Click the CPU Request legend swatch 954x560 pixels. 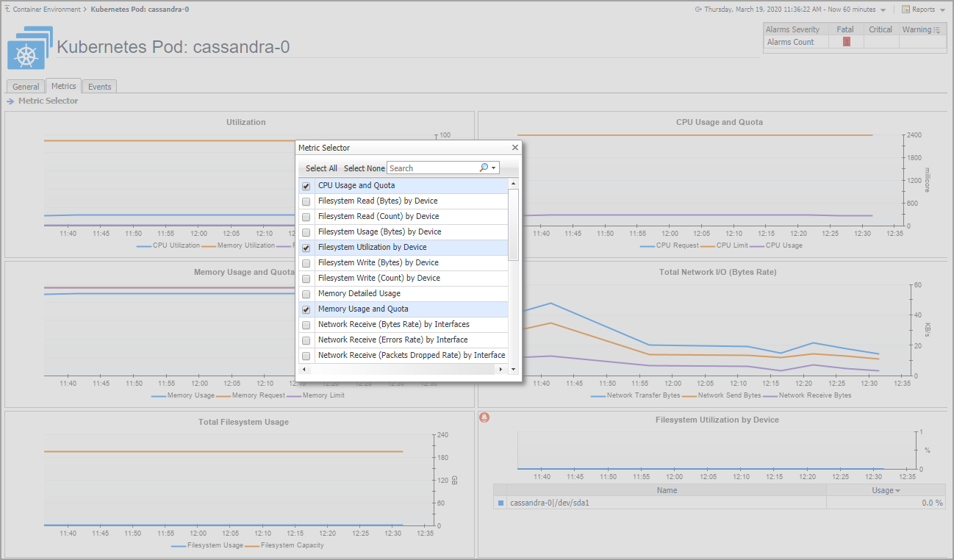(x=647, y=246)
